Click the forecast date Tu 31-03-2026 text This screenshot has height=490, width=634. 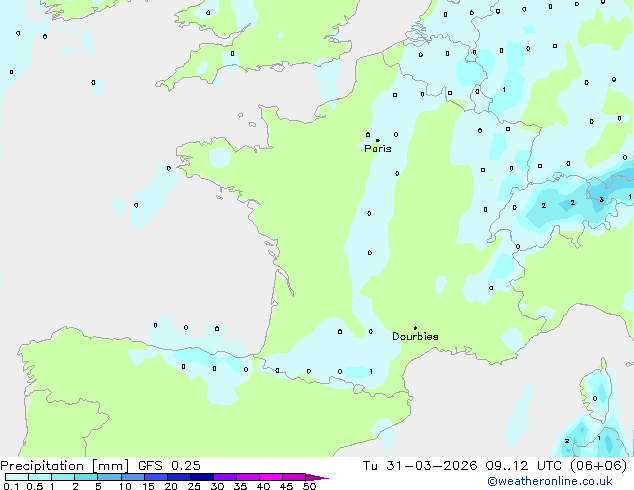tap(420, 466)
